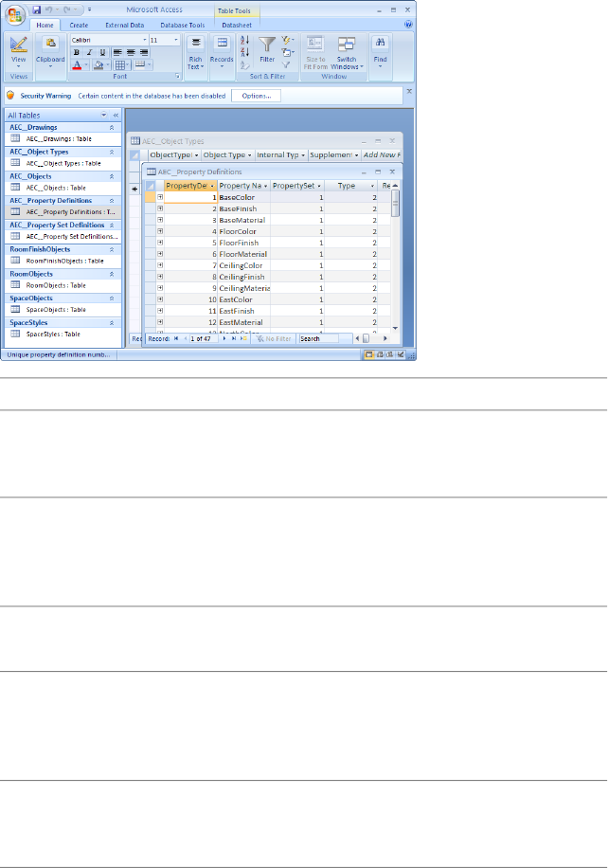Center align text
This screenshot has width=608, height=868.
coord(131,52)
